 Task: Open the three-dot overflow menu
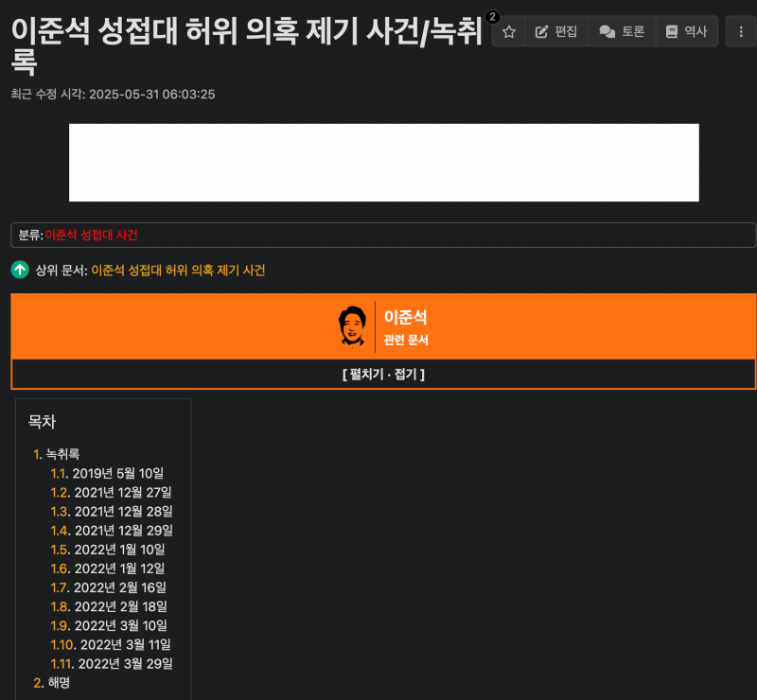pos(742,31)
